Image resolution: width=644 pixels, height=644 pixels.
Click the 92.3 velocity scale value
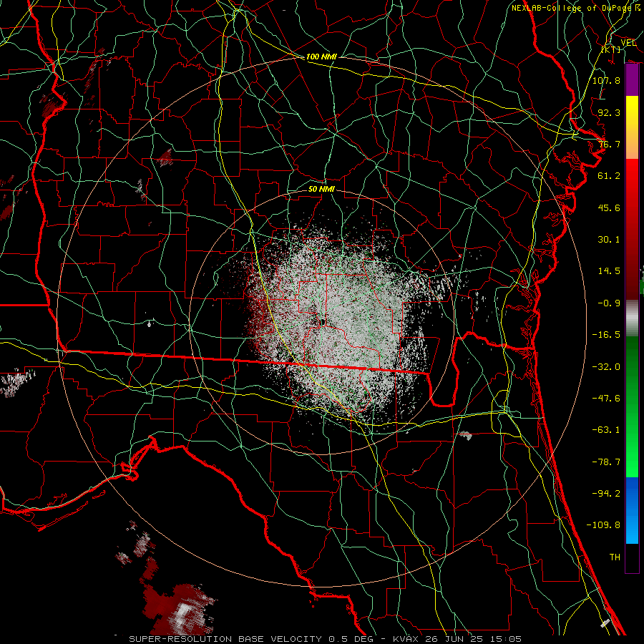click(609, 112)
